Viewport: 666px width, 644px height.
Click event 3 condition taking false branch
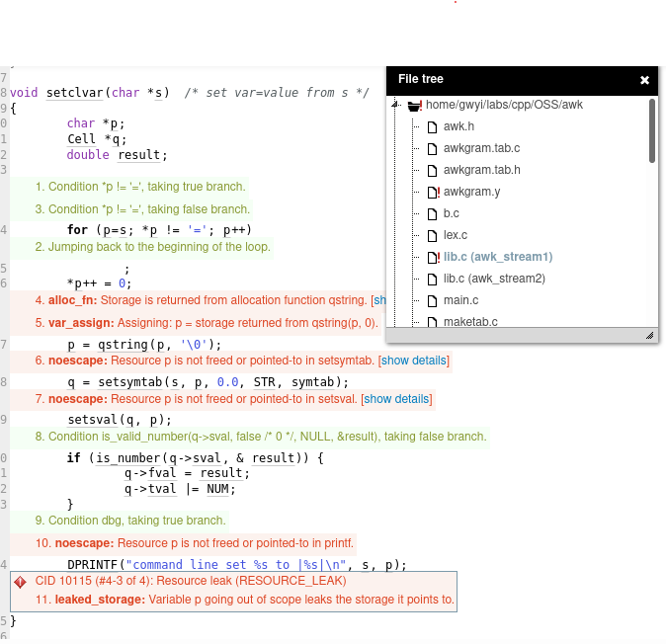pos(142,209)
